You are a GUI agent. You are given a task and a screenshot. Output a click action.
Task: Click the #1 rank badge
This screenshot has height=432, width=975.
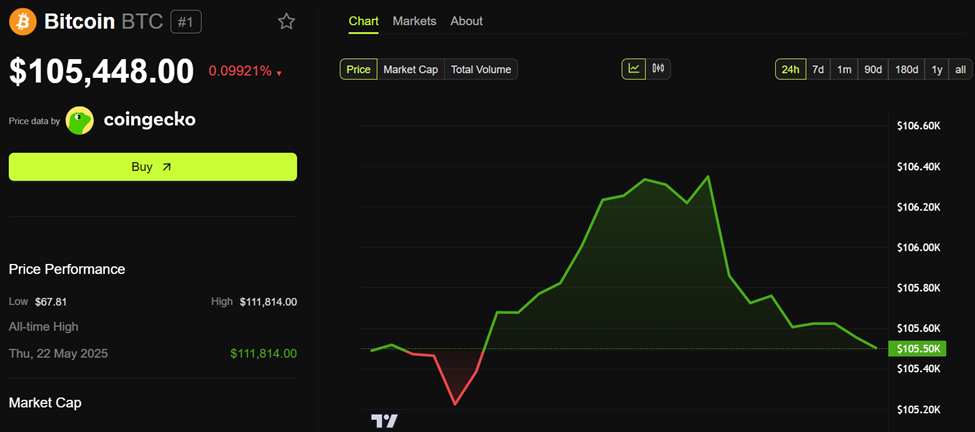pos(186,22)
